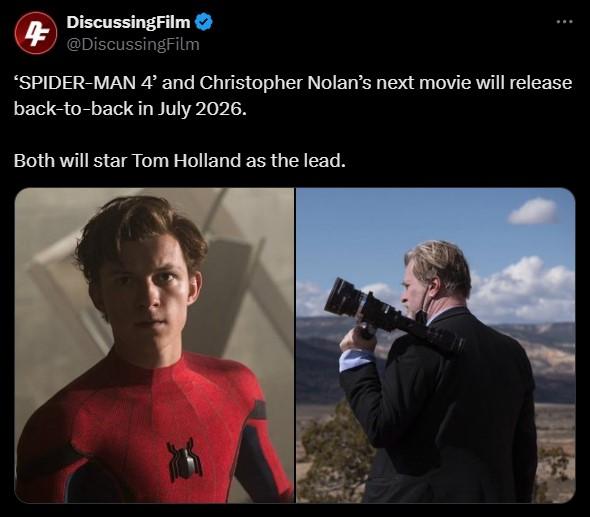Click the black jacket of the cameraman
Viewport: 590px width, 517px height.
(444, 406)
